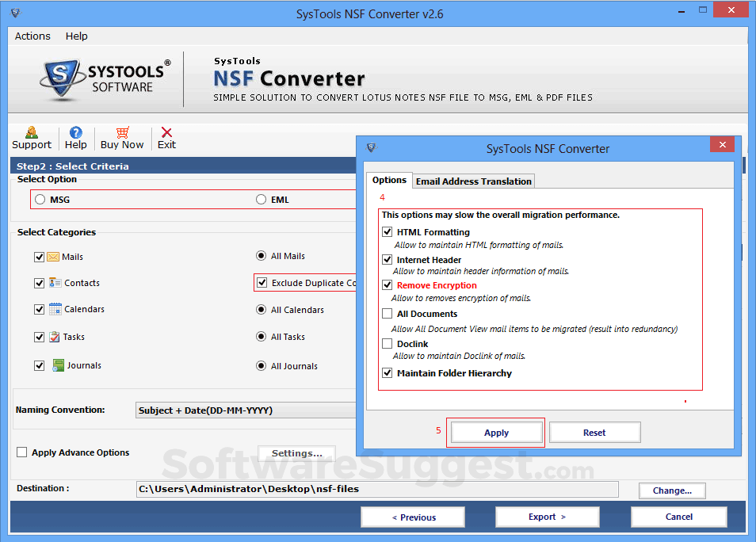Click the Contacts card icon
Viewport: 756px width, 542px height.
pos(55,283)
